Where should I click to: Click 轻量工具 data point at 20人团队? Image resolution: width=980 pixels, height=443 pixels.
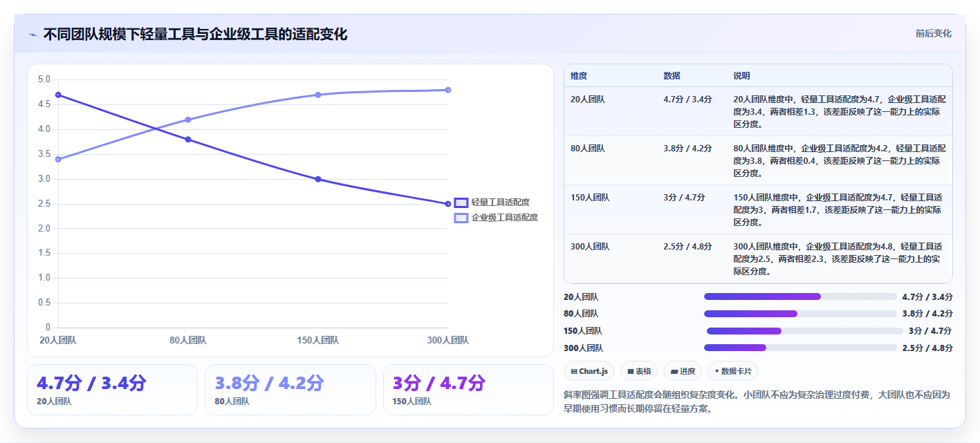click(58, 95)
